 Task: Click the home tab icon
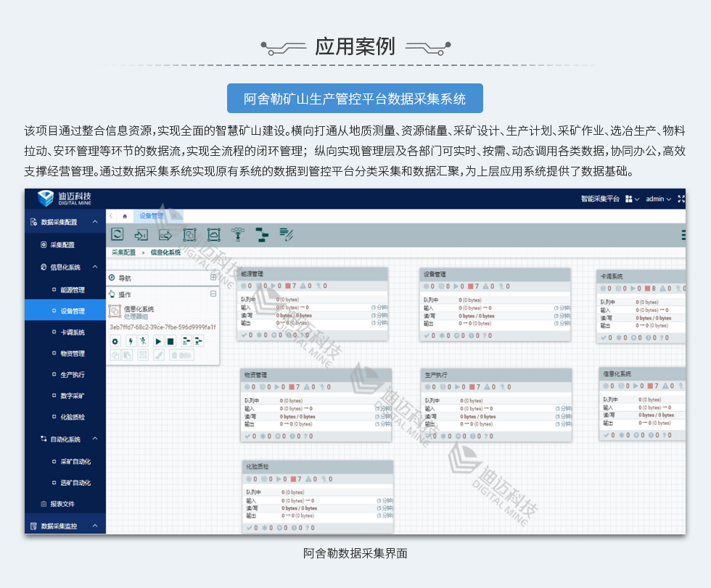pyautogui.click(x=125, y=216)
